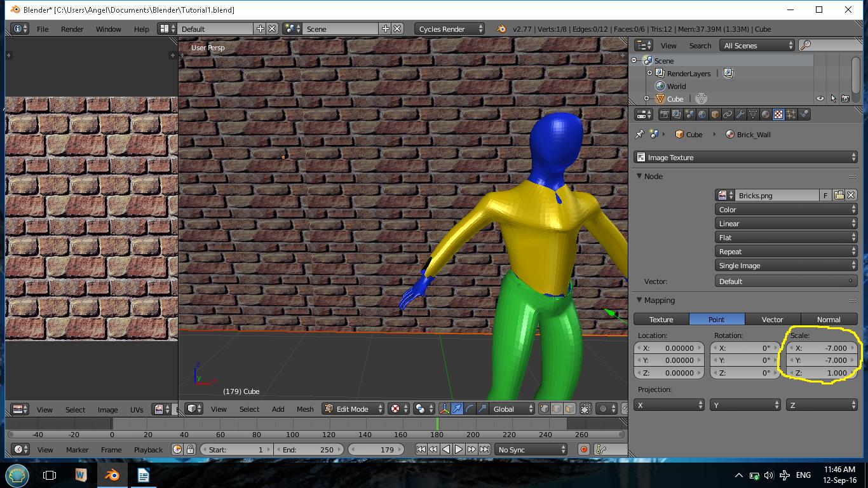Expand the RenderLayers tree item
868x488 pixels.
(649, 74)
